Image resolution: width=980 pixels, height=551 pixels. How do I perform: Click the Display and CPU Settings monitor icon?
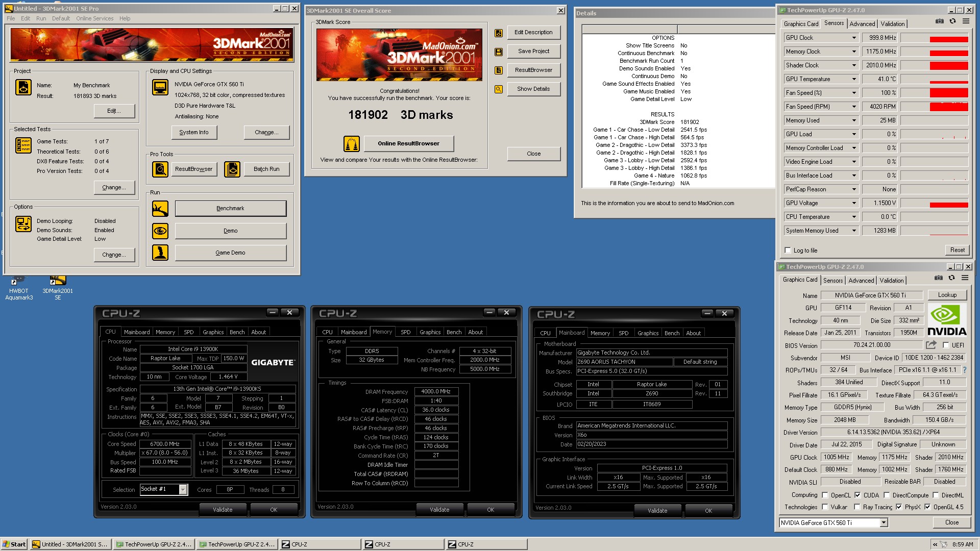click(160, 87)
